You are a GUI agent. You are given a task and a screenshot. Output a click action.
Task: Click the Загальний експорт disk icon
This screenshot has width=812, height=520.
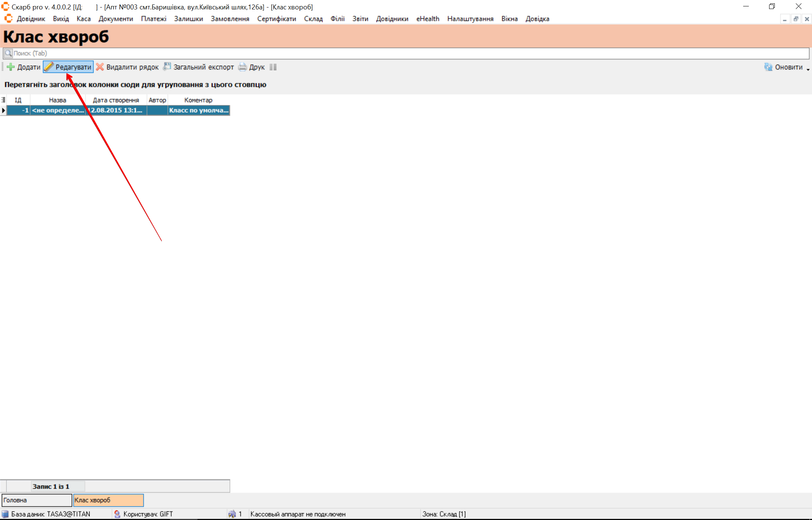pyautogui.click(x=167, y=67)
